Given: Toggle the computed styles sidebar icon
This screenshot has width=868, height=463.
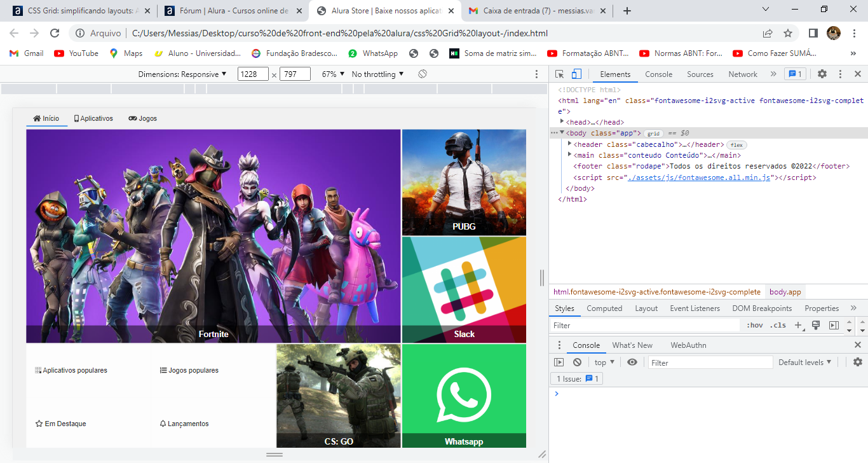Looking at the screenshot, I should [x=834, y=326].
